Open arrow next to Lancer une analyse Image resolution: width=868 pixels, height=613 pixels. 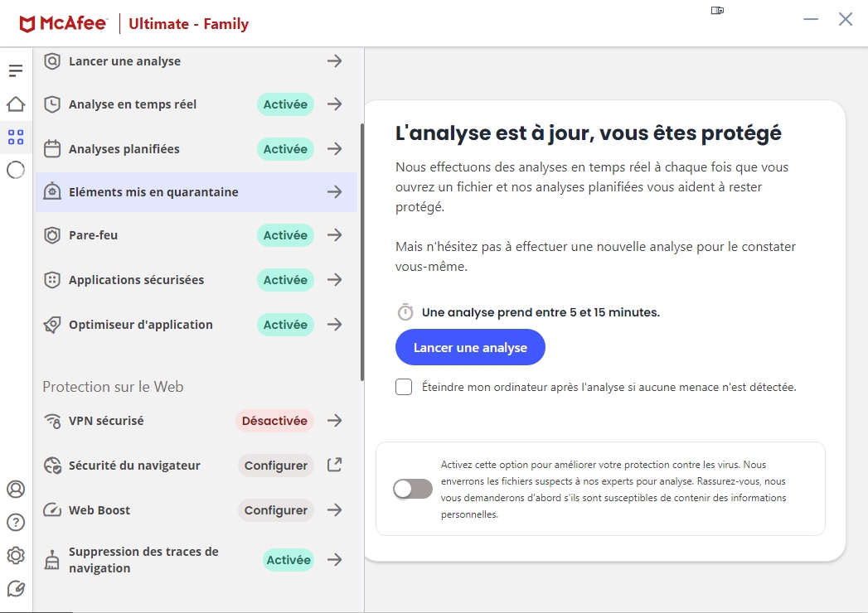tap(334, 60)
